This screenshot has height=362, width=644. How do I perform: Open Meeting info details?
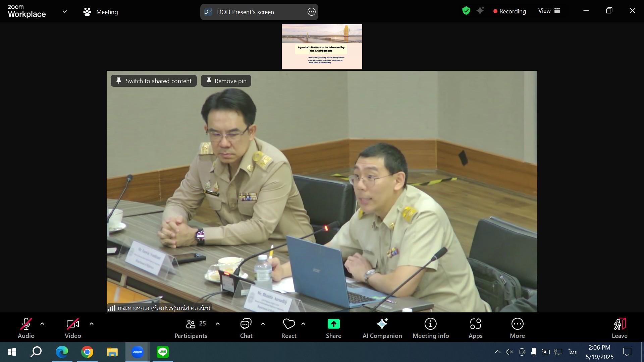pyautogui.click(x=430, y=328)
